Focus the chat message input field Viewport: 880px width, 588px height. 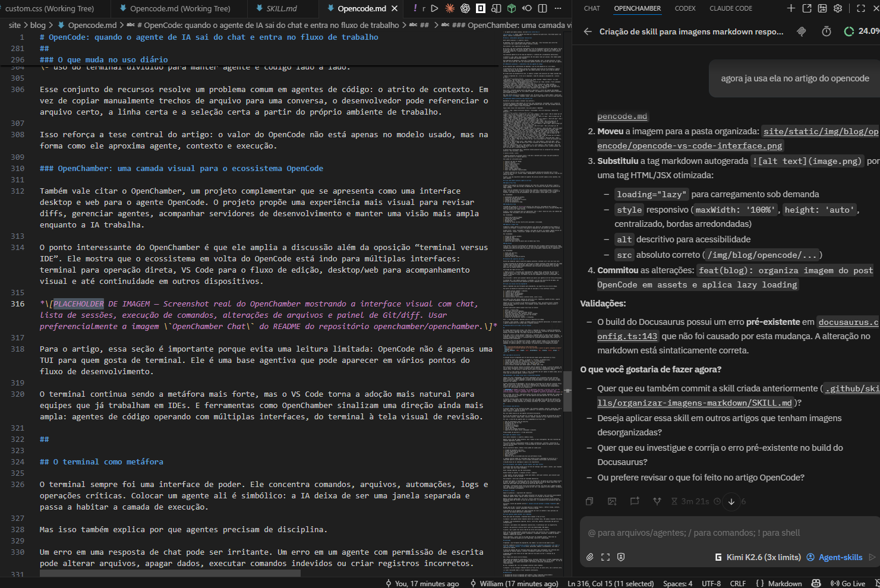(730, 533)
